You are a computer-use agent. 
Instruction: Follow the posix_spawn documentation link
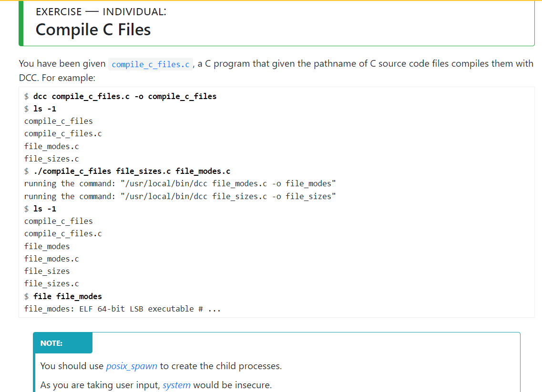point(132,366)
